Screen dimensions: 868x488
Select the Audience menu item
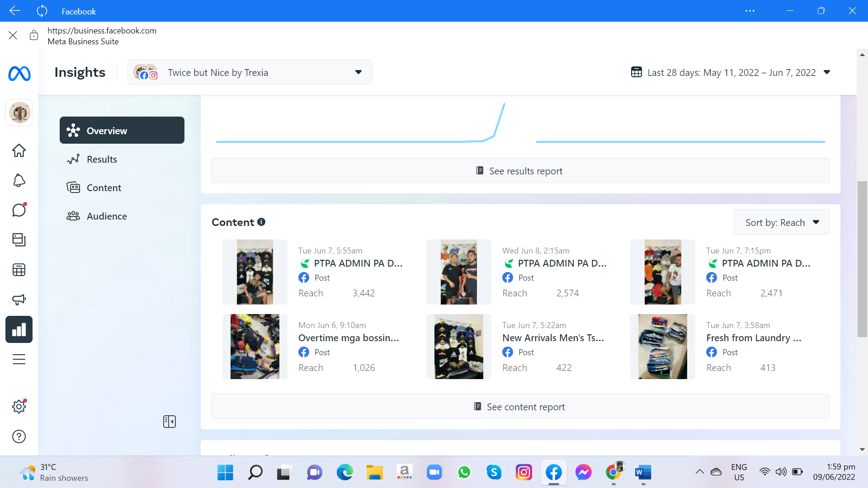click(107, 216)
